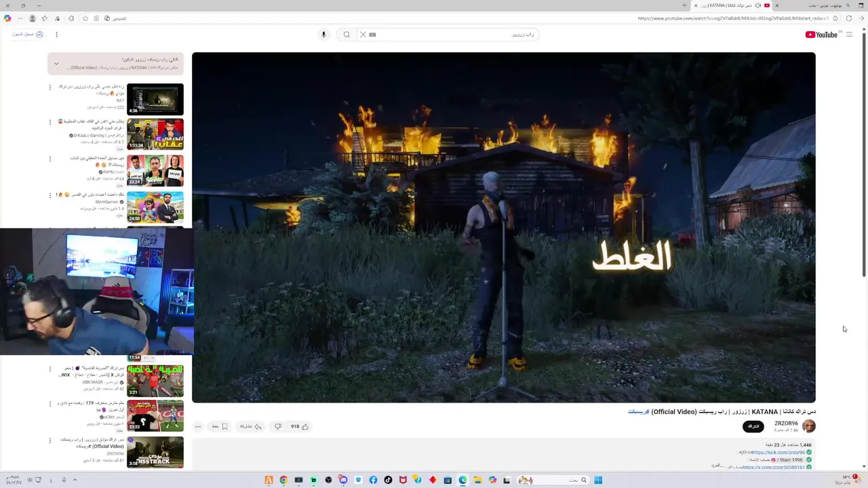Click the Sign in button
This screenshot has height=488, width=868.
click(28, 35)
